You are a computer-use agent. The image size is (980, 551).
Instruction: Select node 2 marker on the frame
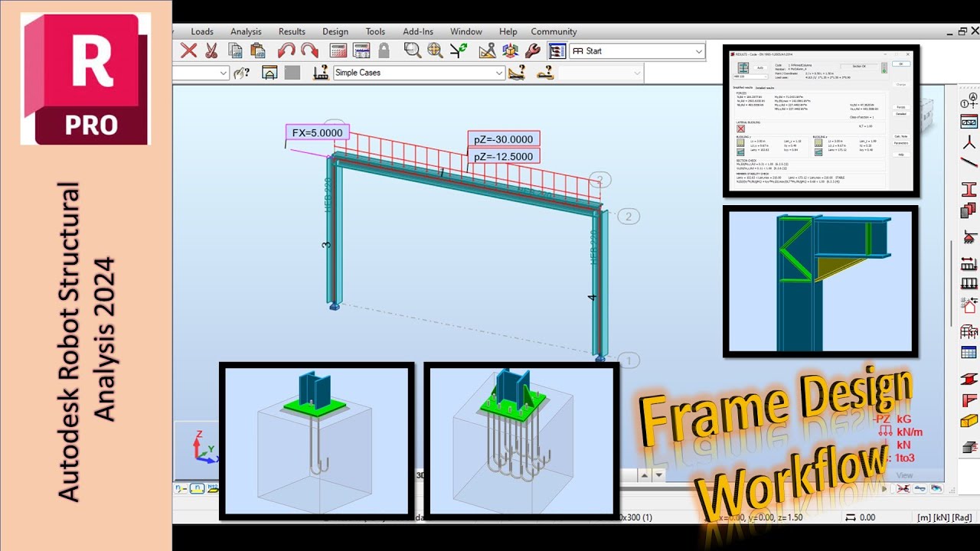629,217
